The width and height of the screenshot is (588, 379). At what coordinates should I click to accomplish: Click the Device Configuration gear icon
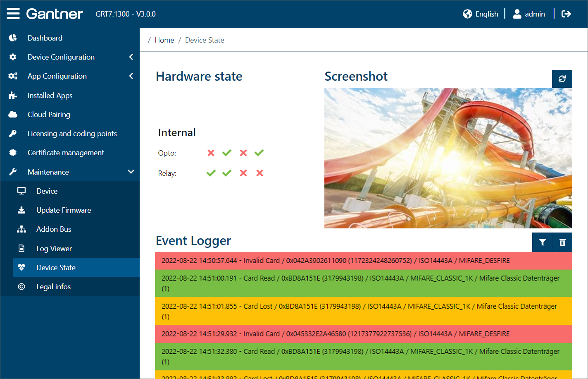coord(13,57)
